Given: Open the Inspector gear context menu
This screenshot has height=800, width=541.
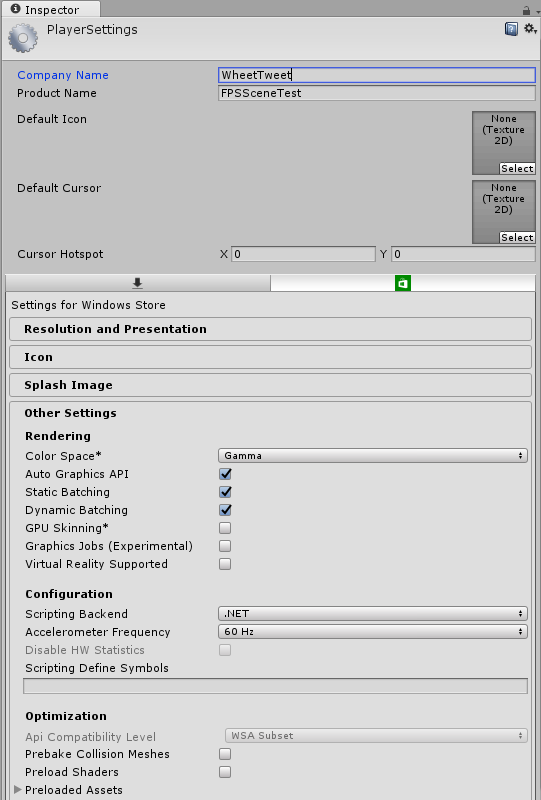Looking at the screenshot, I should pos(530,29).
